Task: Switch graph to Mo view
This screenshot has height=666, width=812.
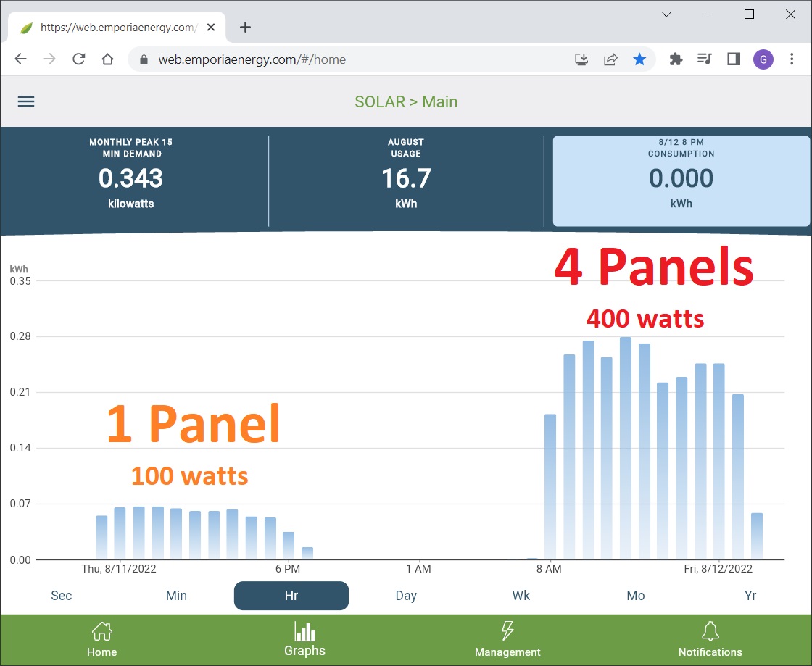Action: tap(636, 596)
